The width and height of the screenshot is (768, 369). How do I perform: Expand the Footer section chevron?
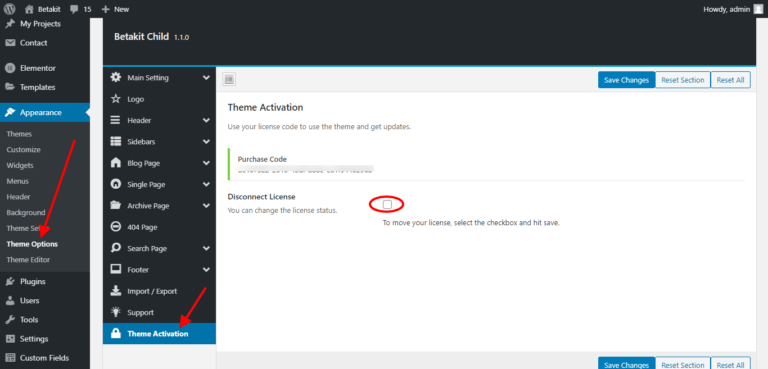coord(206,270)
